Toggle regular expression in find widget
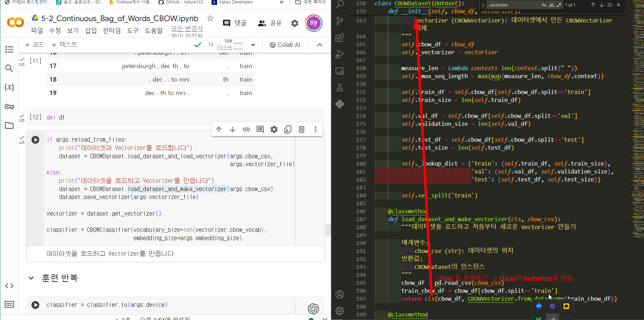The image size is (644, 320). 559,5
